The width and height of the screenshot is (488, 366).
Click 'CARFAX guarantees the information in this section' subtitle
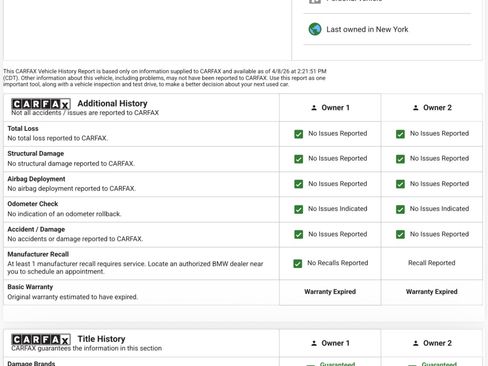pyautogui.click(x=87, y=348)
